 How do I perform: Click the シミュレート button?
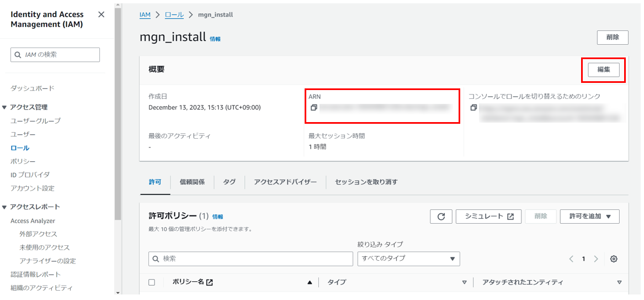pyautogui.click(x=488, y=217)
